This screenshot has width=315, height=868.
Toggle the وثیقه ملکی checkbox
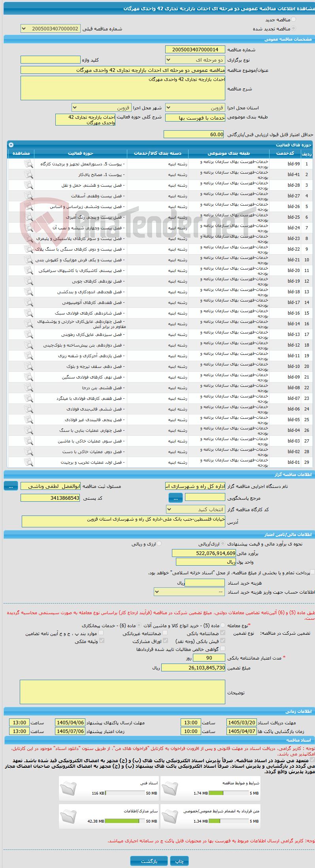tap(102, 641)
